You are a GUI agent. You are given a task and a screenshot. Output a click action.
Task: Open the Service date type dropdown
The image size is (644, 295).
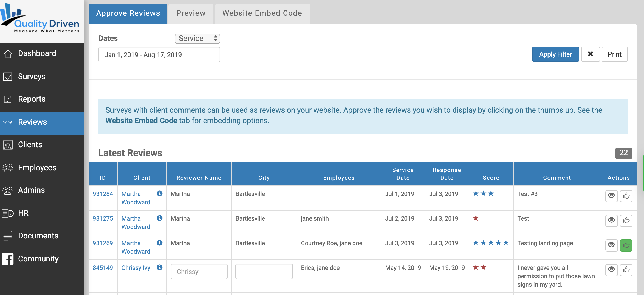[197, 39]
